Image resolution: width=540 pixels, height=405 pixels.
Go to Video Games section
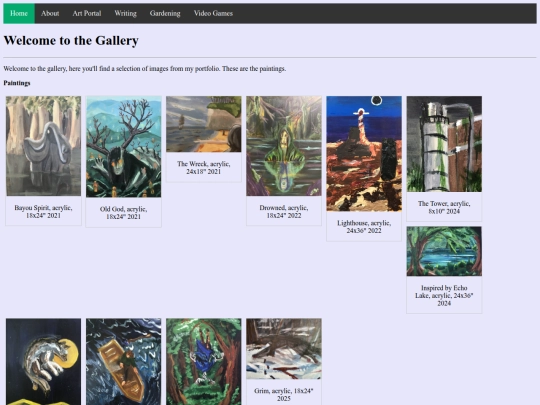click(213, 13)
